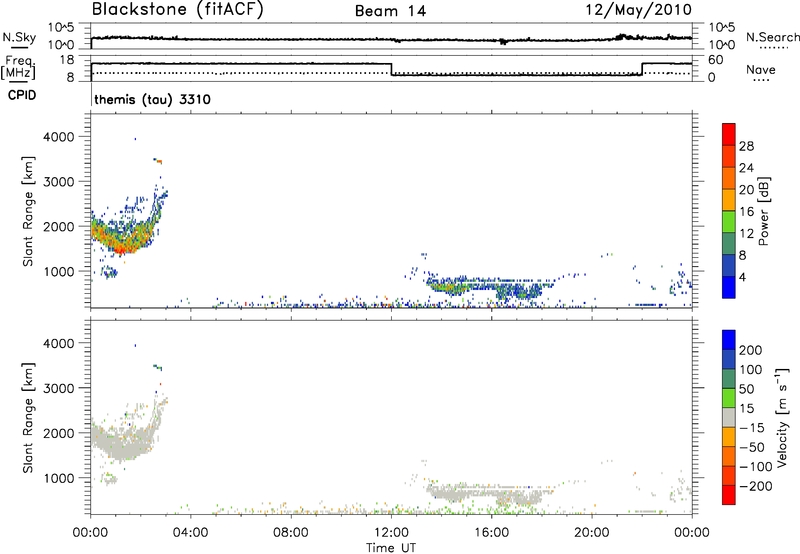This screenshot has width=800, height=554.
Task: Click the "4" power scale value
Action: pos(742,277)
